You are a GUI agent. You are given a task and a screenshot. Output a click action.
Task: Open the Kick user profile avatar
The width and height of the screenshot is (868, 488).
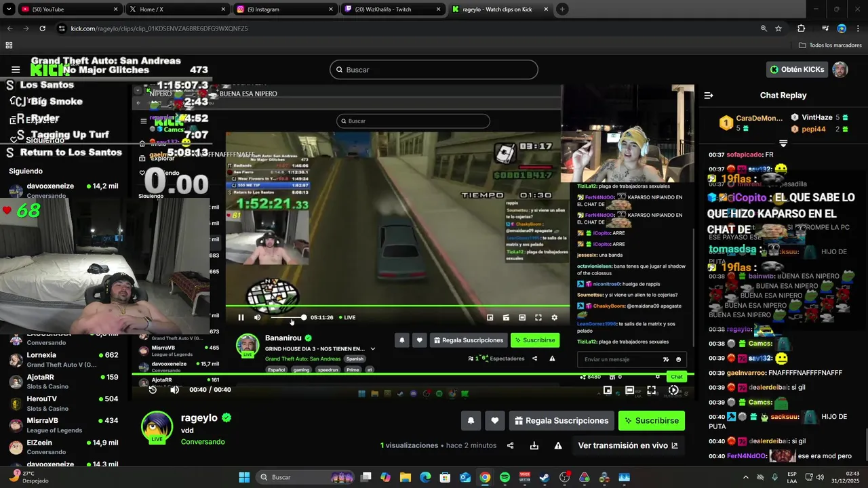coord(840,69)
